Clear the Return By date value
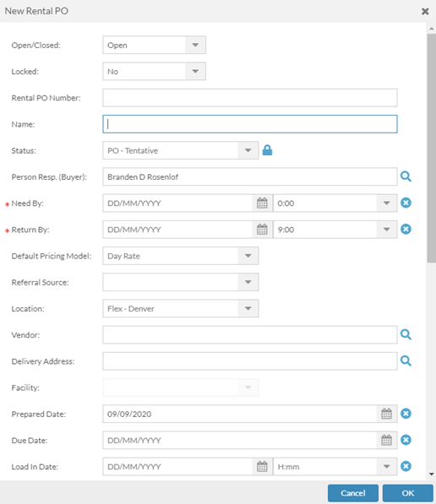436x504 pixels. (406, 229)
